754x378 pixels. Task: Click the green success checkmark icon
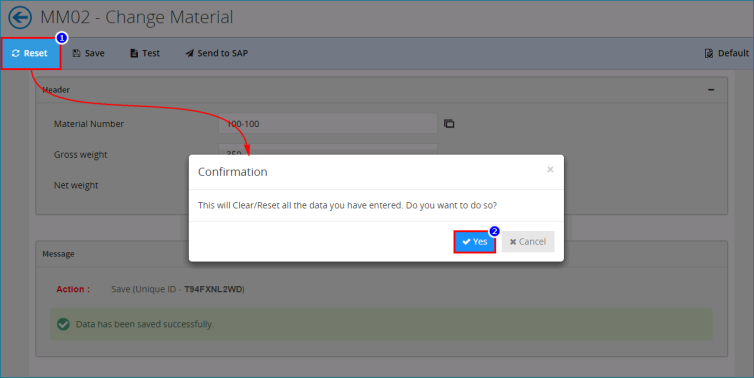pyautogui.click(x=63, y=324)
